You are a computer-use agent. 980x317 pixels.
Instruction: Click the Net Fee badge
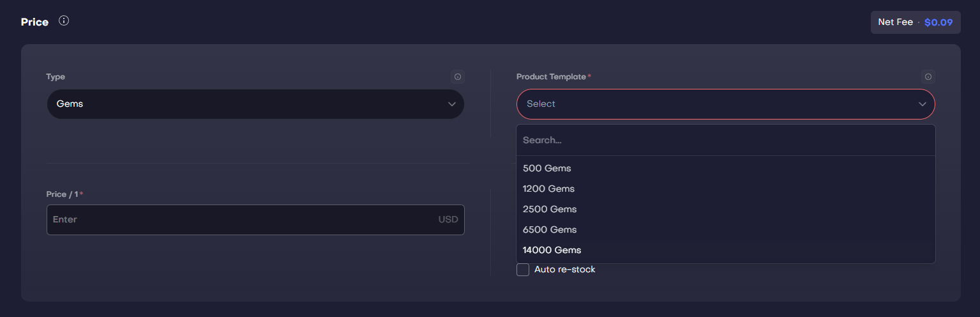click(x=895, y=22)
